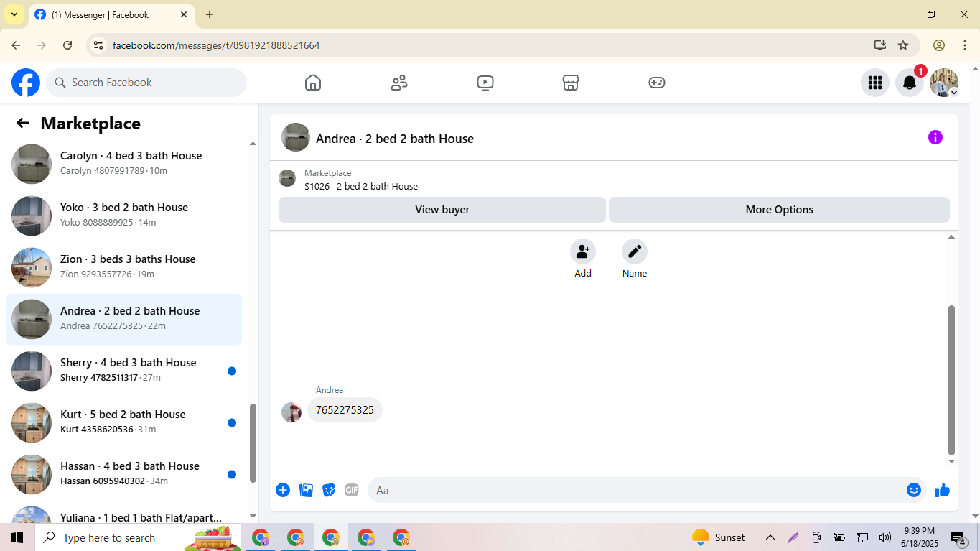980x551 pixels.
Task: Open the account profile picture menu
Action: coord(944,83)
